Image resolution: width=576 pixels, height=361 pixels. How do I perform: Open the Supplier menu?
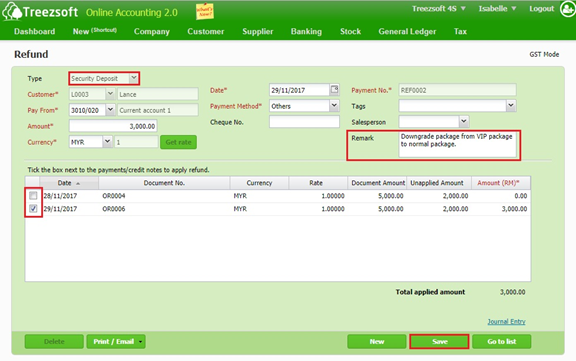tap(258, 32)
